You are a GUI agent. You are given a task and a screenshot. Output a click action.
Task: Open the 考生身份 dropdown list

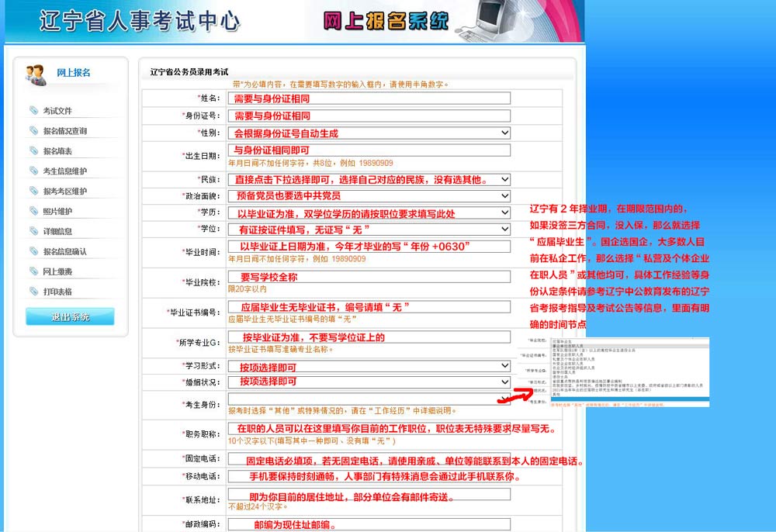(503, 398)
